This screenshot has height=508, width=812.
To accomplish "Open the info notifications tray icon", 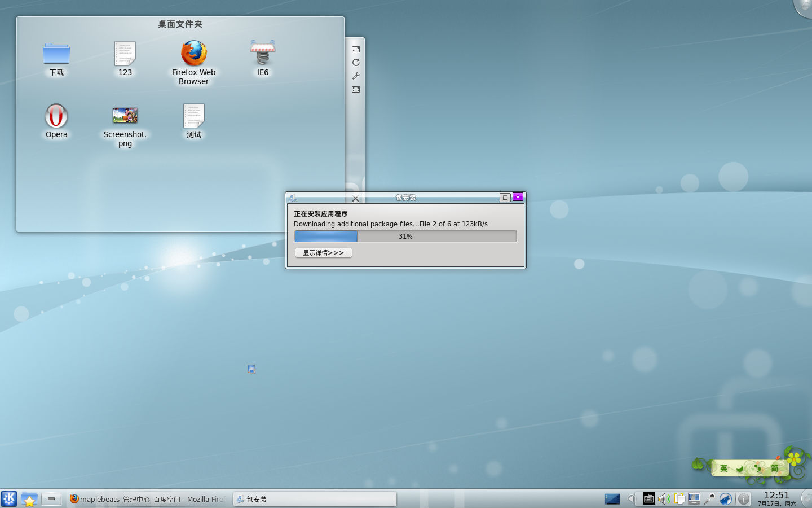I will 744,499.
